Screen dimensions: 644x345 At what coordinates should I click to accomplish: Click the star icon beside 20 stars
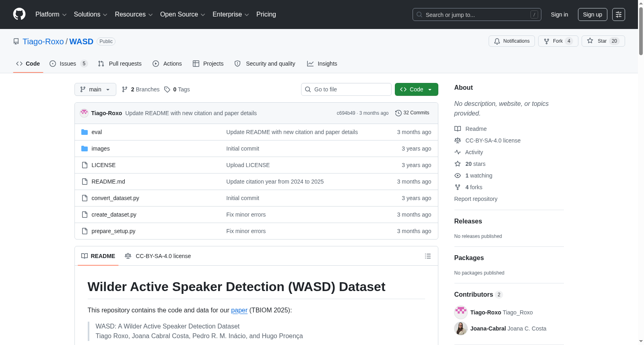[458, 164]
